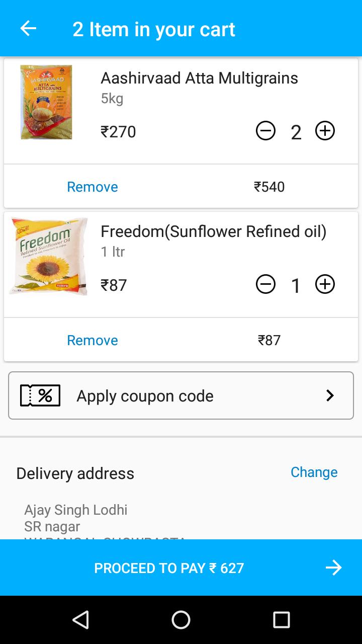Viewport: 362px width, 644px height.
Task: Remove Aashirvaad Atta Multigrains from cart
Action: pyautogui.click(x=93, y=187)
